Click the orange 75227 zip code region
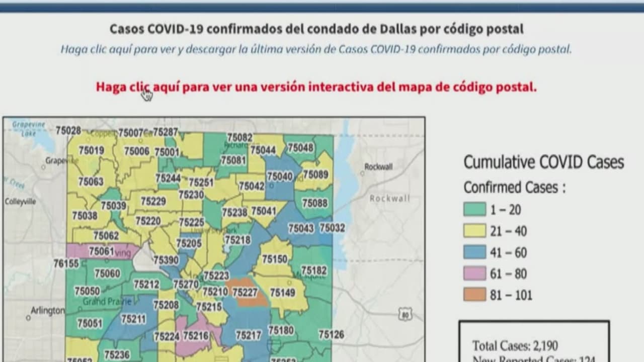 tap(246, 292)
